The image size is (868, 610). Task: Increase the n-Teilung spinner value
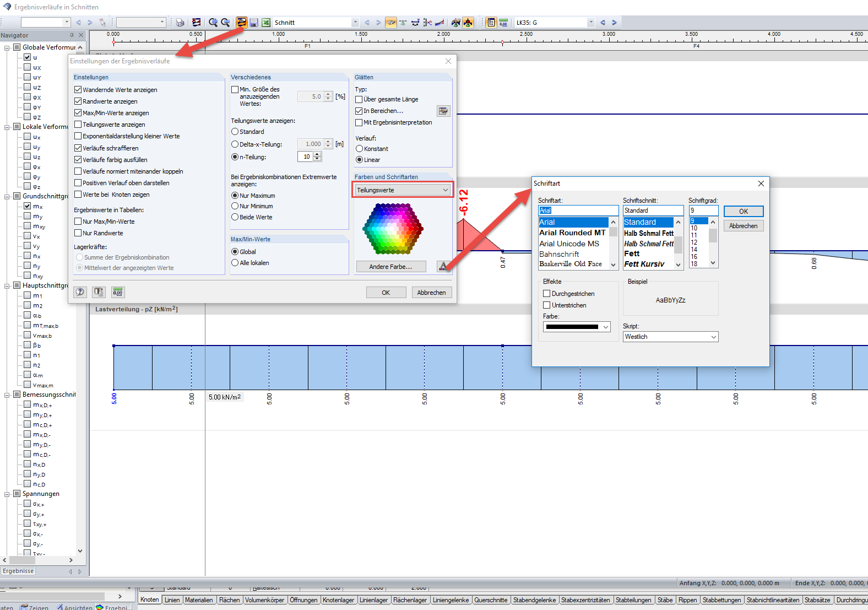(317, 154)
